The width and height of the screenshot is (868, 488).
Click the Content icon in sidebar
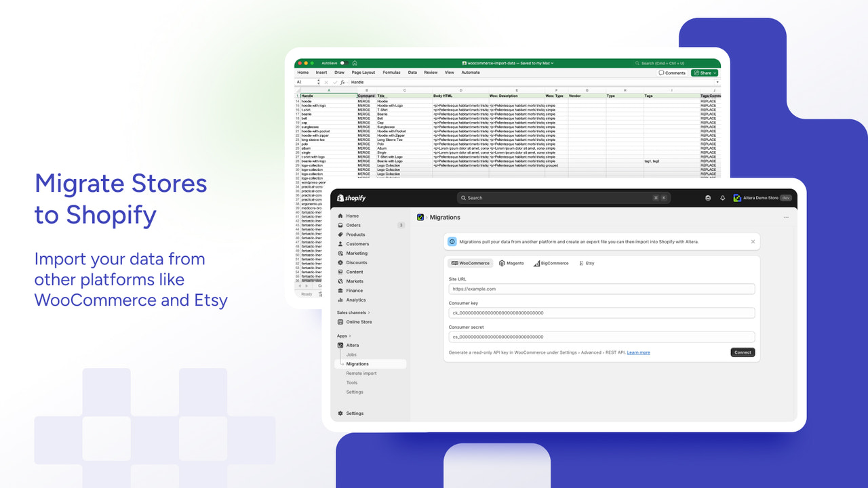tap(340, 272)
